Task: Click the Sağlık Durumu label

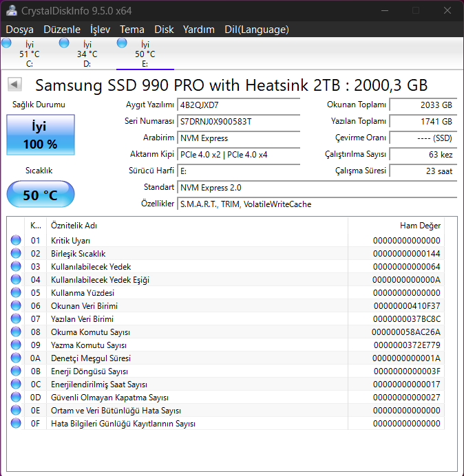Action: (x=39, y=105)
